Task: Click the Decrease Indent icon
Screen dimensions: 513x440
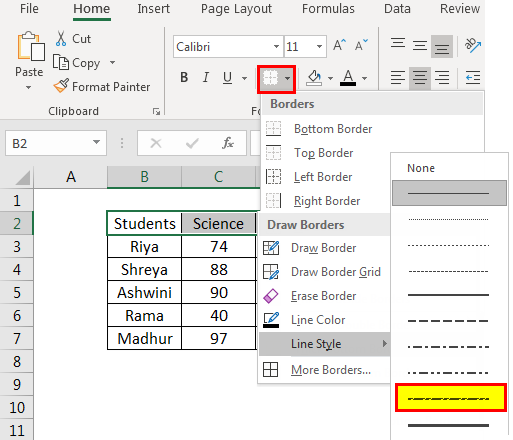Action: tap(473, 78)
